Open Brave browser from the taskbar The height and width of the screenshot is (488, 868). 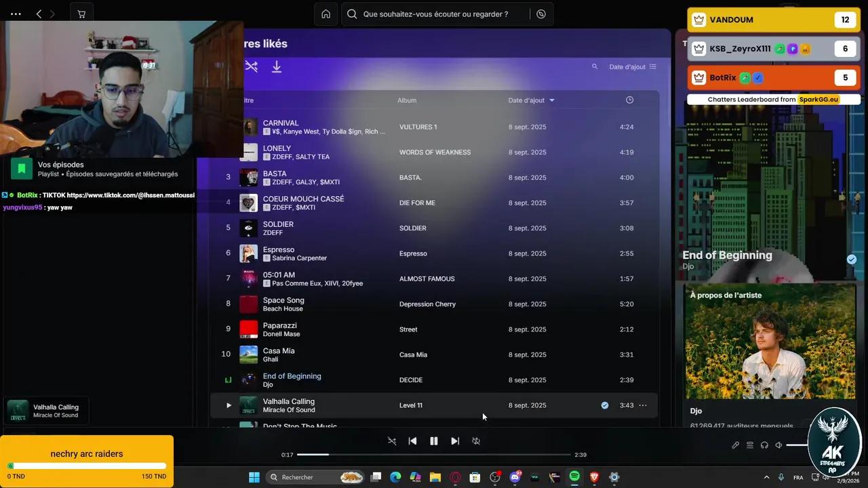pos(594,477)
